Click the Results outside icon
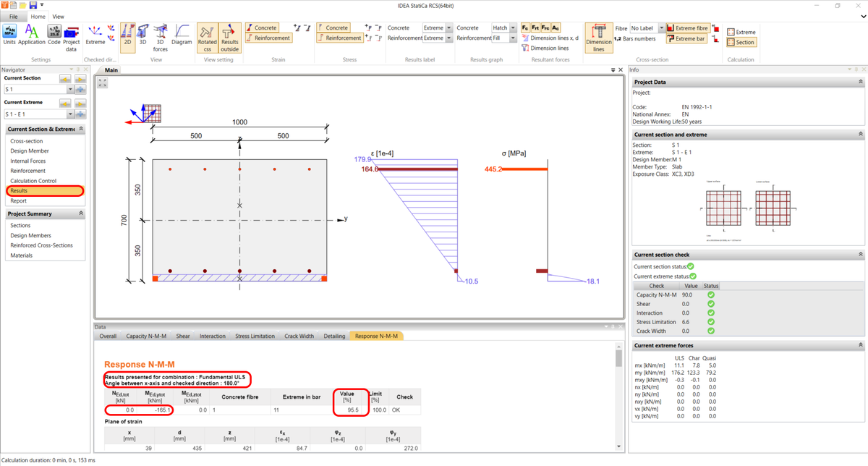This screenshot has width=868, height=466. coord(229,36)
